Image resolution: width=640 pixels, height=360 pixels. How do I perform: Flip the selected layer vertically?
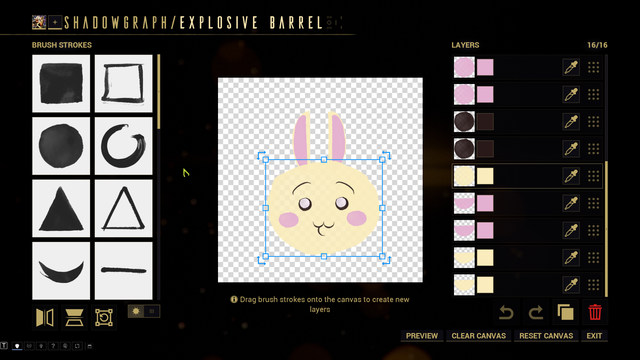74,318
